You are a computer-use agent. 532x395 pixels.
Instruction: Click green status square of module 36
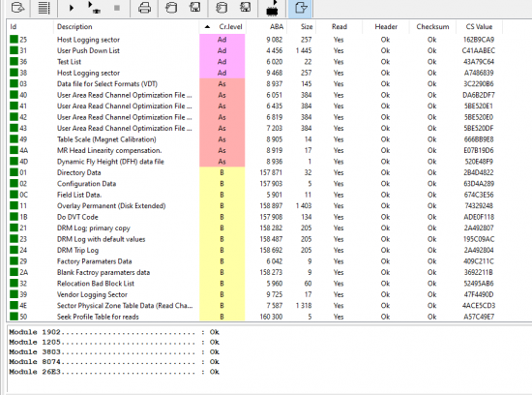(14, 61)
